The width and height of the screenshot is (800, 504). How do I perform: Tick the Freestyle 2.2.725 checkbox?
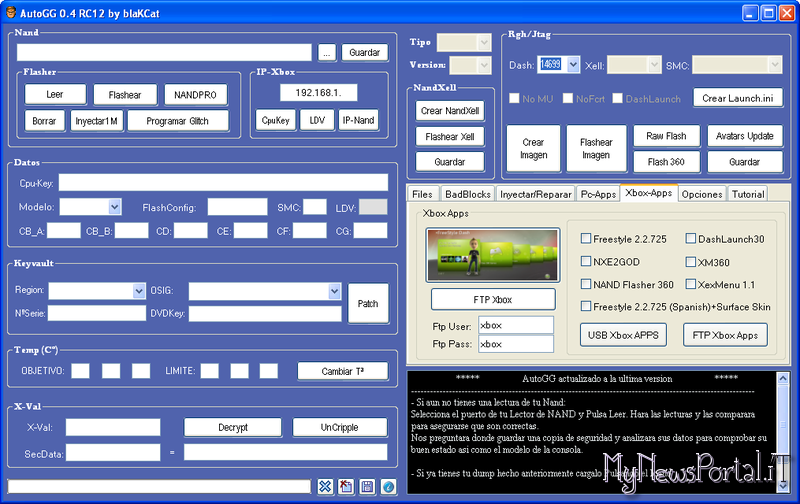pyautogui.click(x=586, y=238)
